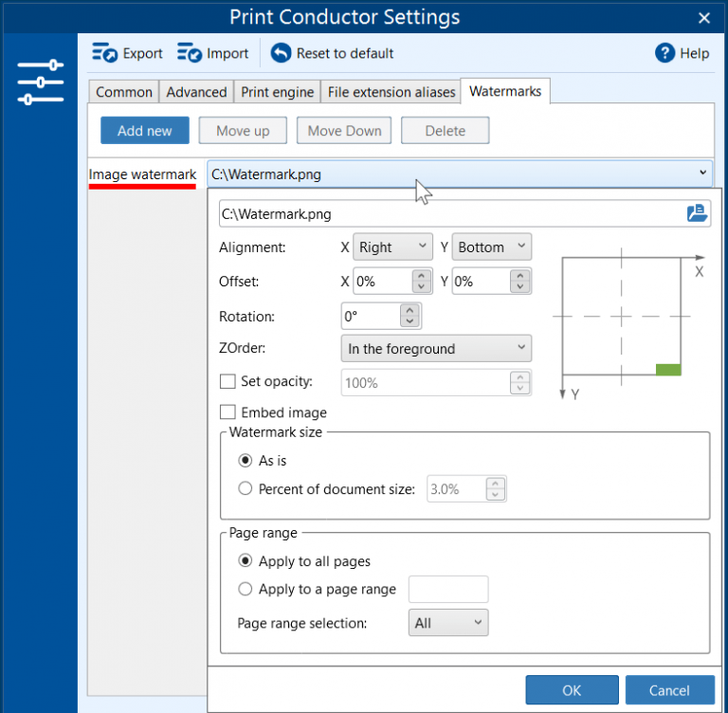Click the page range text field

447,589
